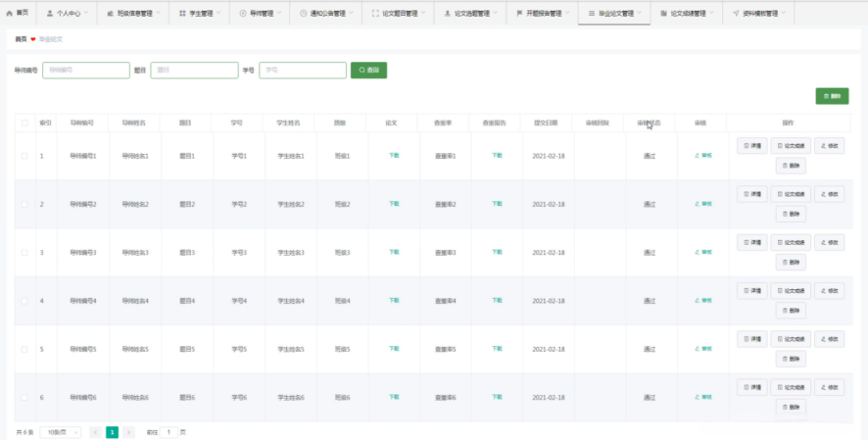Open the 资料模板管理 menu

[x=758, y=13]
